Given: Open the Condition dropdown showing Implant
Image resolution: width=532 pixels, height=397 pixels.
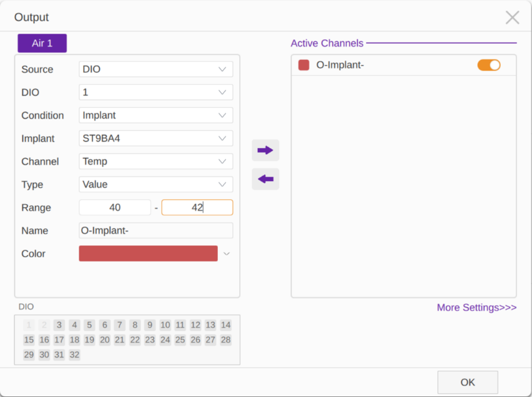Looking at the screenshot, I should tap(156, 115).
